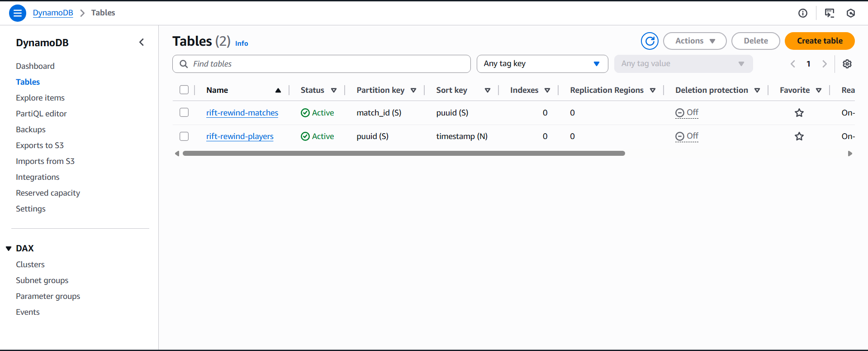Open rift-rewind-players table link

240,136
